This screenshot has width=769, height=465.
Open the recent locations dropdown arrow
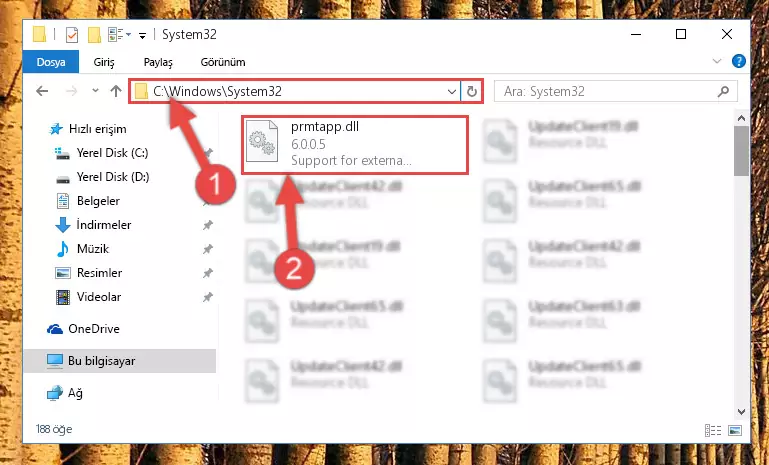tap(95, 91)
